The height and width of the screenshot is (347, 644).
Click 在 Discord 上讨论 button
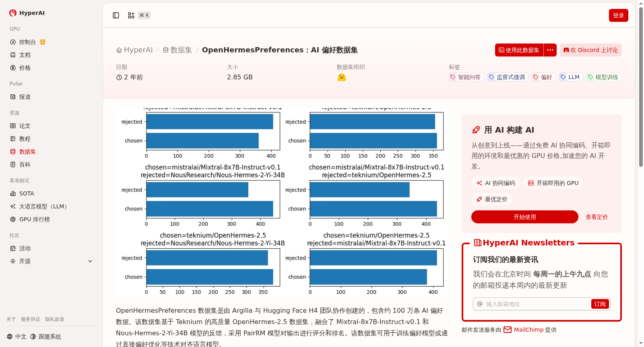click(x=591, y=50)
